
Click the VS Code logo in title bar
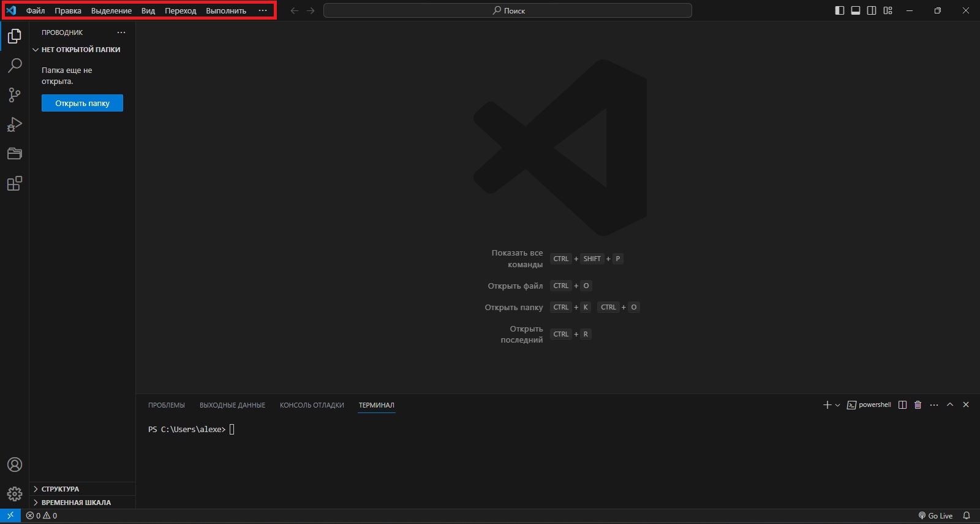tap(11, 10)
